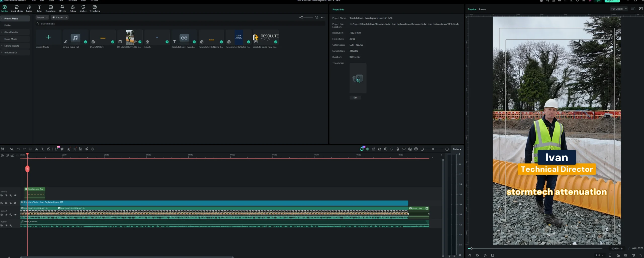Play the preview video
Screen dimensions: 644x258
coord(485,255)
